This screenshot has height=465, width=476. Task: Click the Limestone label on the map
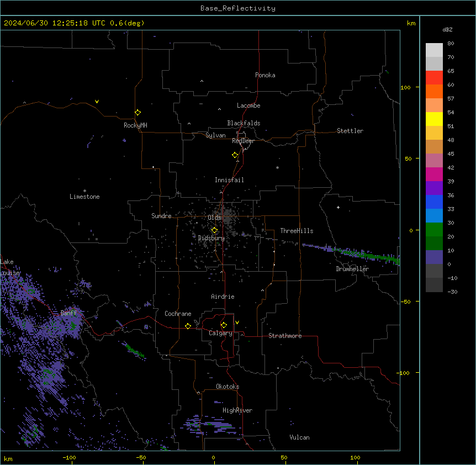point(84,197)
